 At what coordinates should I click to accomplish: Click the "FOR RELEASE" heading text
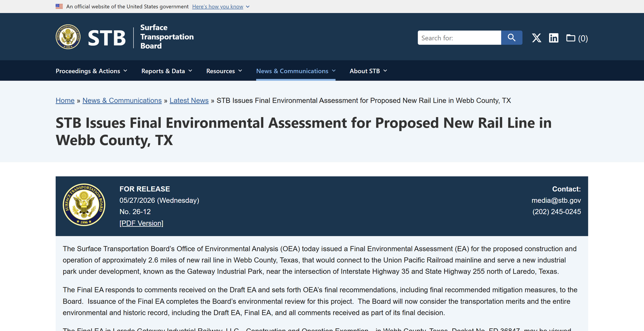pos(145,189)
